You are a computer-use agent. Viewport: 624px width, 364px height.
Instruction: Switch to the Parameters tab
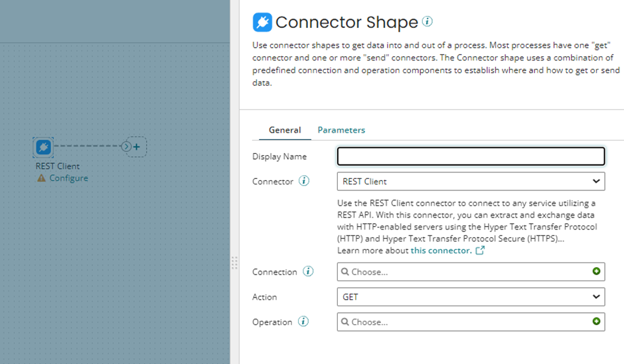[341, 130]
